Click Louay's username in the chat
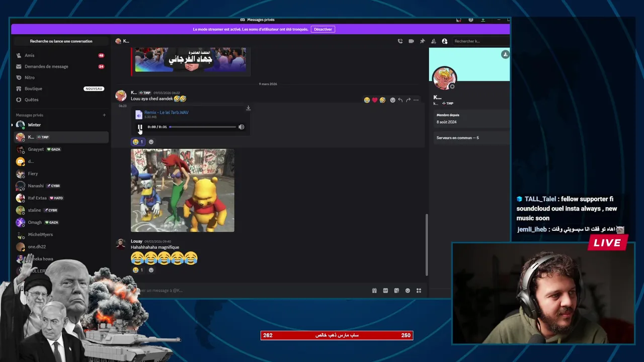Image resolution: width=644 pixels, height=362 pixels. pyautogui.click(x=136, y=241)
